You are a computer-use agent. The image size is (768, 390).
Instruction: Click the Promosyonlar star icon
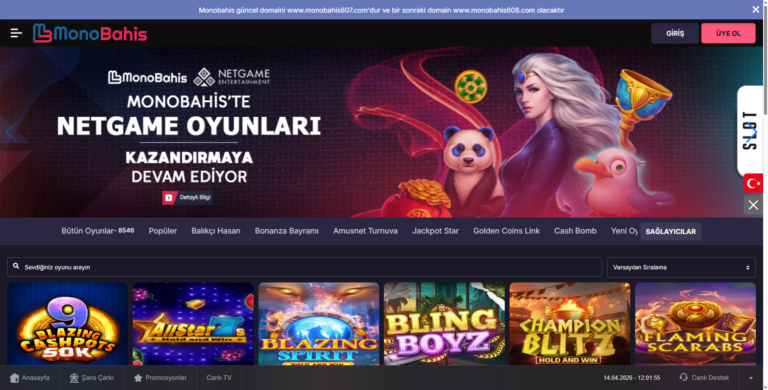138,378
